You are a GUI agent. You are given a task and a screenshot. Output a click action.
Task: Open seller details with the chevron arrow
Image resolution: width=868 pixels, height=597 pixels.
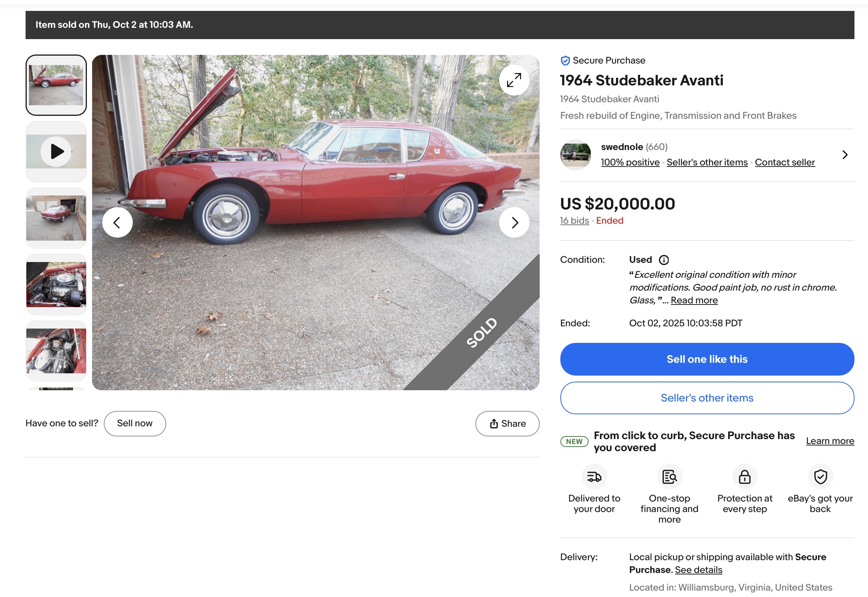pyautogui.click(x=845, y=155)
